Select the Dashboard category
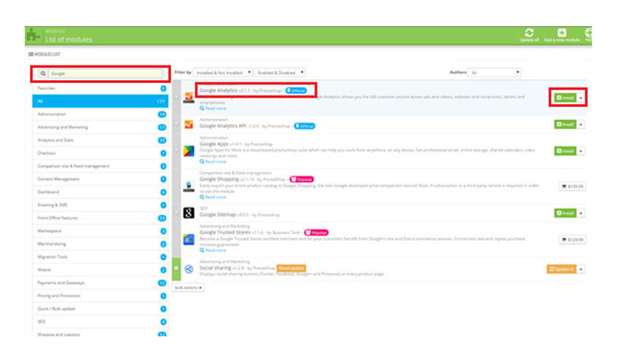This screenshot has height=364, width=619. click(x=100, y=192)
